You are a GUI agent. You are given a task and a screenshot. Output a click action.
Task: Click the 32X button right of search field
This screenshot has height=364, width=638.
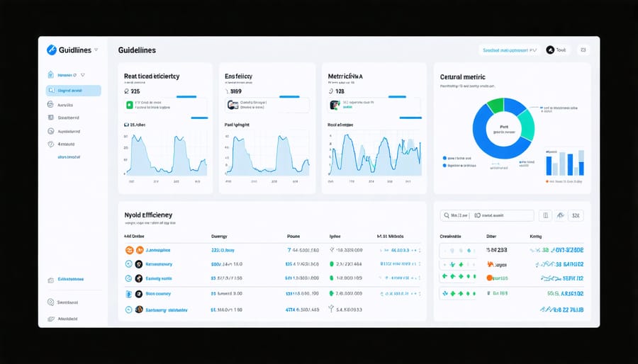(576, 216)
